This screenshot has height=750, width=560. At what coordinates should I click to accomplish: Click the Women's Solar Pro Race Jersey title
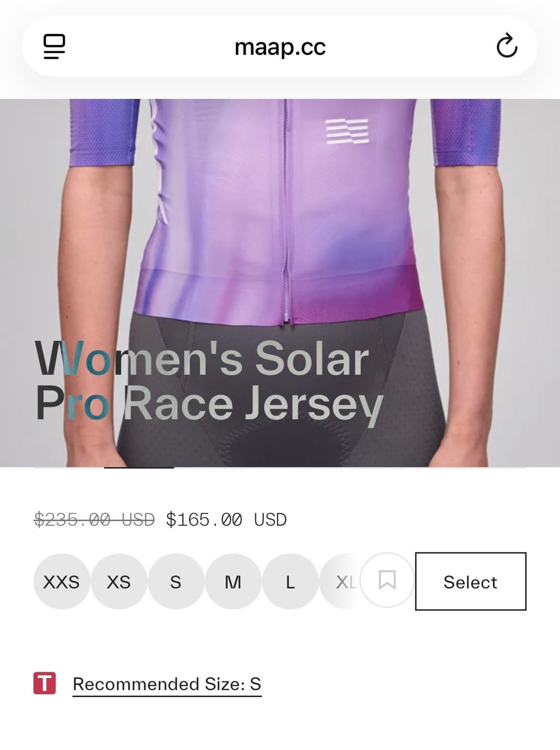coord(209,381)
